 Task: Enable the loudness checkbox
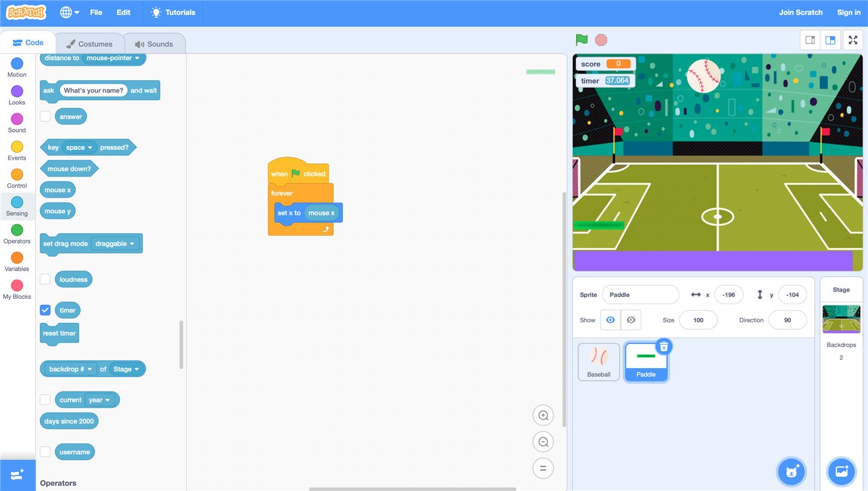[x=45, y=280]
